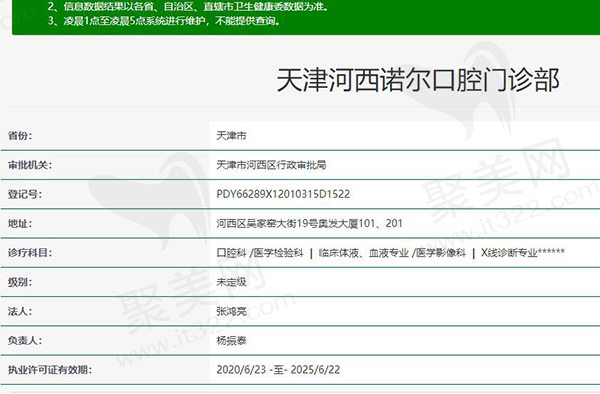Screen dimensions: 600x394
Task: Click the 执业许可证有效期 label
Action: [50, 370]
